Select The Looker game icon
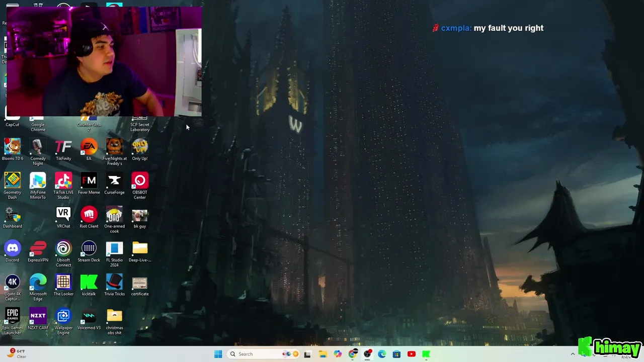This screenshot has height=362, width=644. click(63, 285)
